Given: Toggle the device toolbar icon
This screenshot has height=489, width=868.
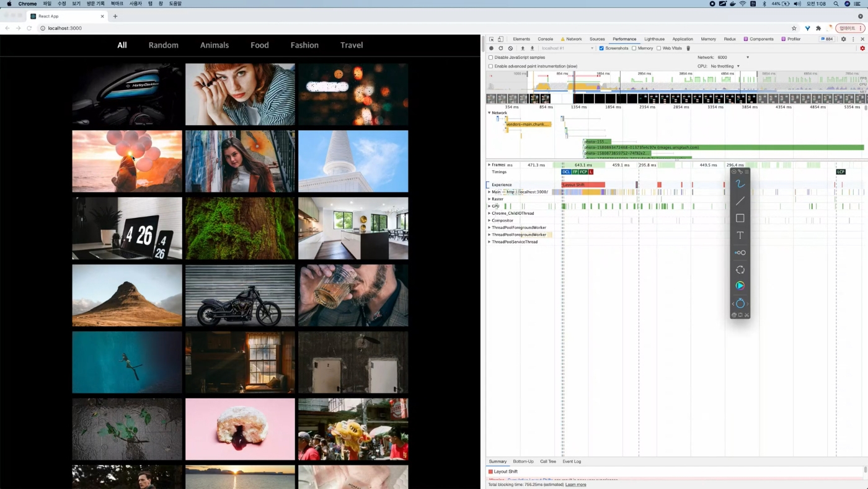Looking at the screenshot, I should click(500, 39).
